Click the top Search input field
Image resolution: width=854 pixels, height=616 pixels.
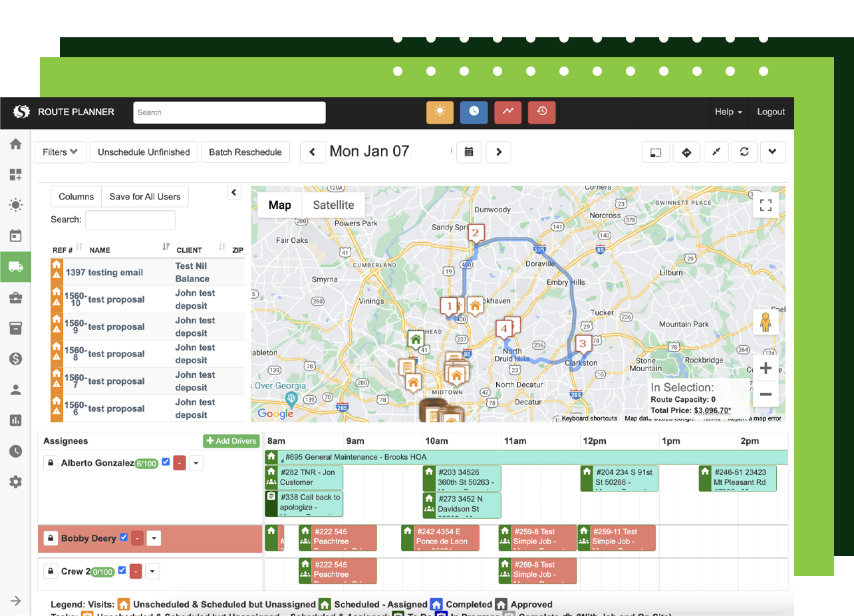click(x=229, y=112)
